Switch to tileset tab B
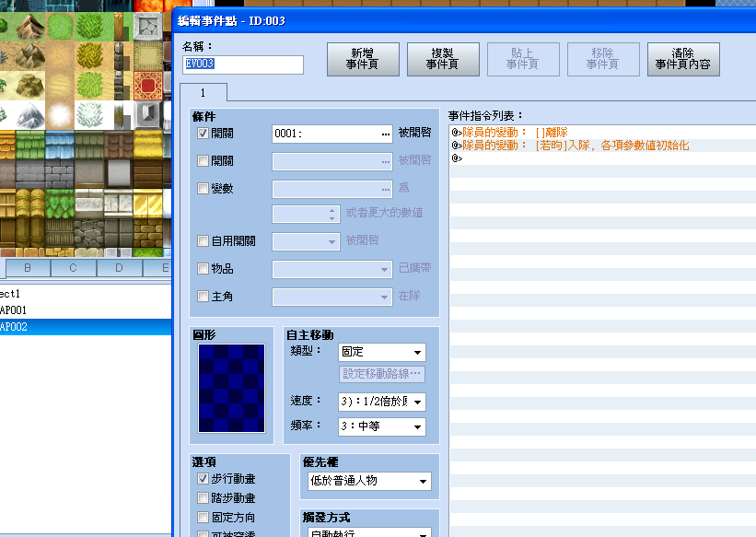Image resolution: width=756 pixels, height=537 pixels. tap(28, 268)
